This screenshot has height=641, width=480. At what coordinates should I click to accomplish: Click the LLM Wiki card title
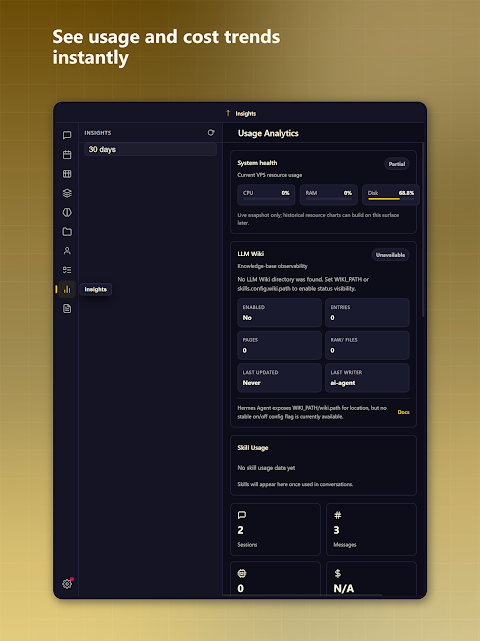click(x=251, y=254)
